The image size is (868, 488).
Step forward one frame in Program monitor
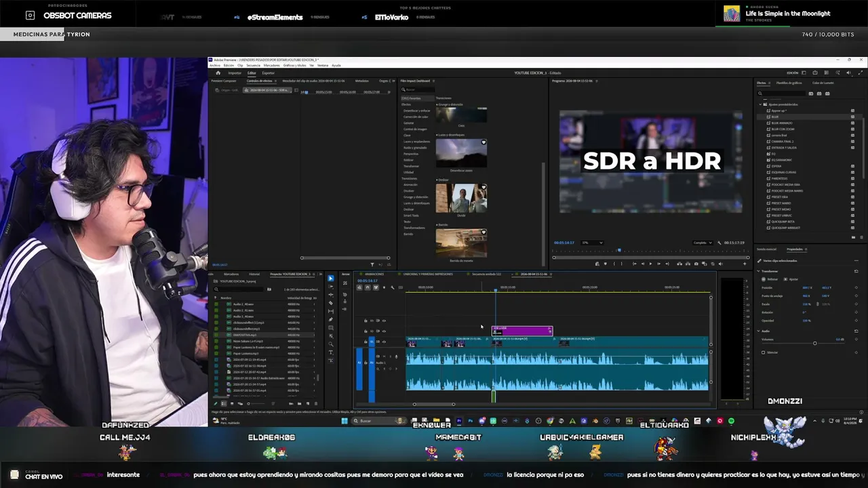(x=658, y=264)
